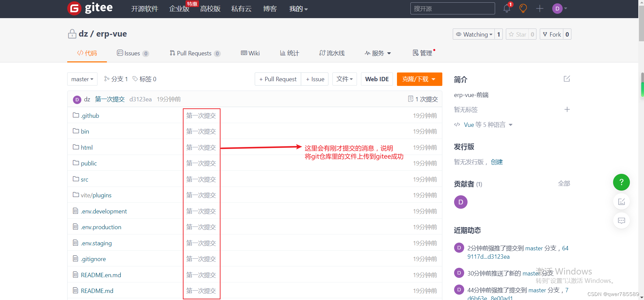Image resolution: width=644 pixels, height=300 pixels.
Task: Click the floating chat message icon
Action: [x=621, y=221]
